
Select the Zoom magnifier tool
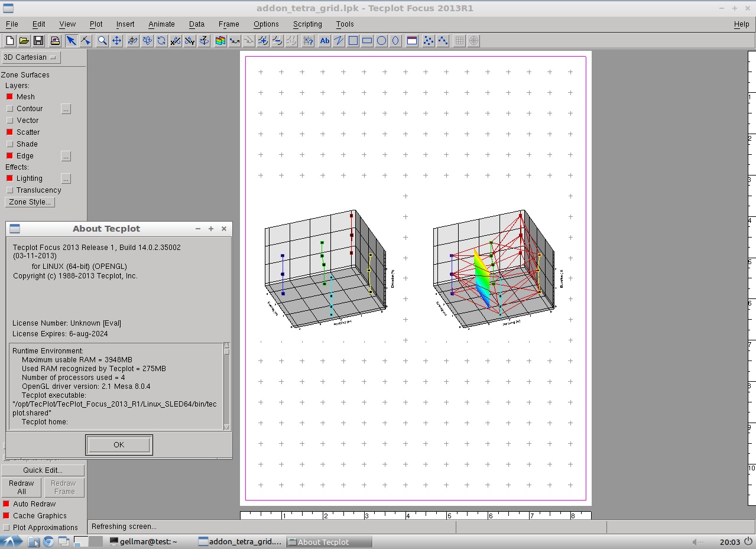tap(103, 41)
